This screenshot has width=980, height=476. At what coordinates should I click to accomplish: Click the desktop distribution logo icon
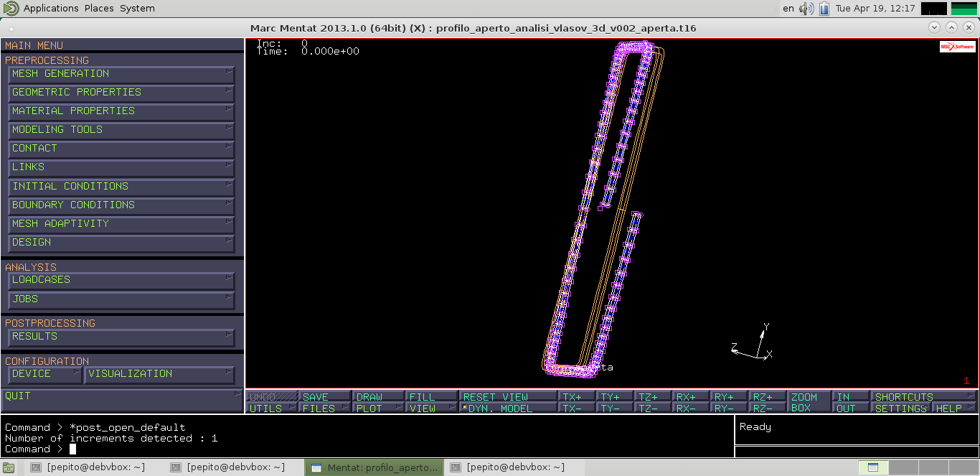(11, 8)
